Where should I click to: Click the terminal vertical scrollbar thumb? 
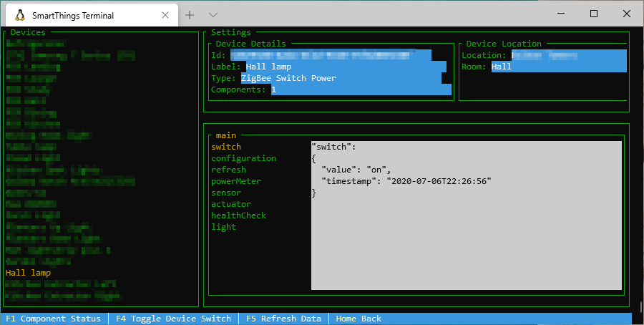(641, 307)
